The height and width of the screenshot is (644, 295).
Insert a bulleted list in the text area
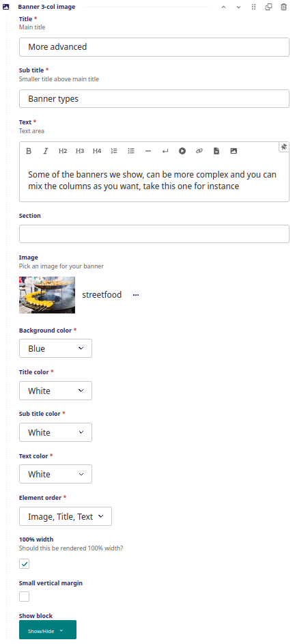(x=131, y=151)
